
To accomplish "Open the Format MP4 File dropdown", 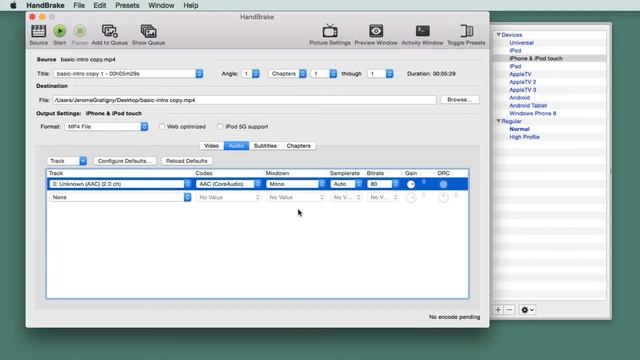I will point(106,127).
